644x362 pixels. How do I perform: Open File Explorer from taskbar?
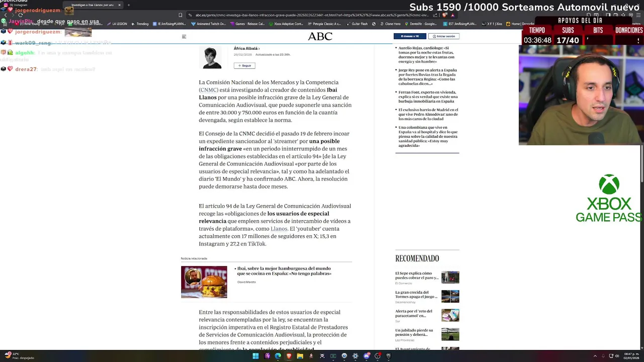tap(300, 356)
